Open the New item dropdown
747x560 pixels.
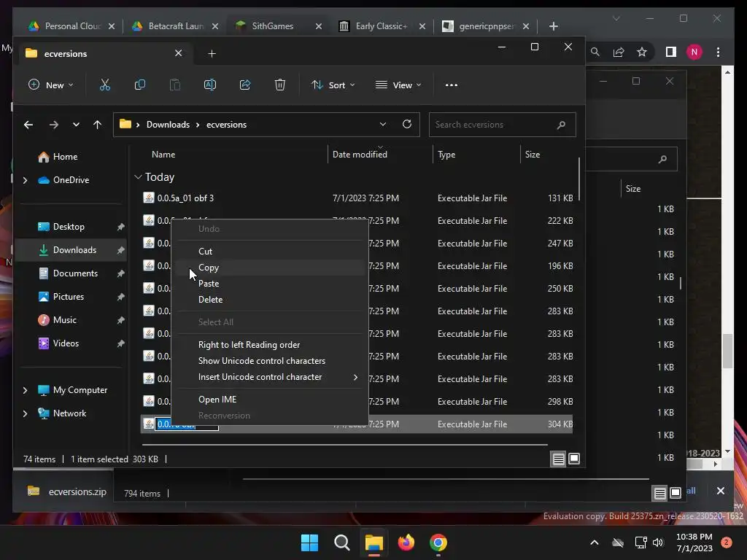[51, 85]
